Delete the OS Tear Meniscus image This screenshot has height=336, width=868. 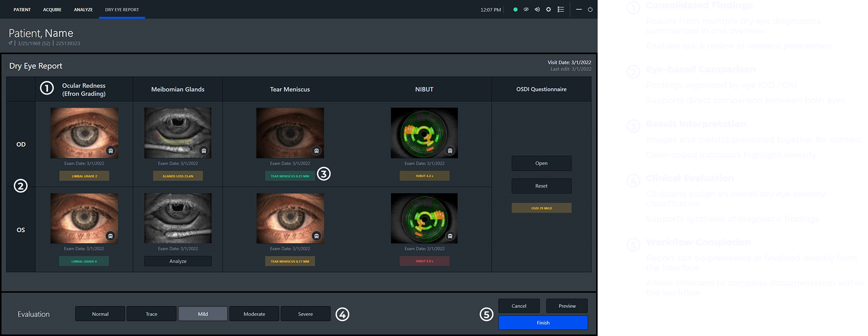click(316, 236)
